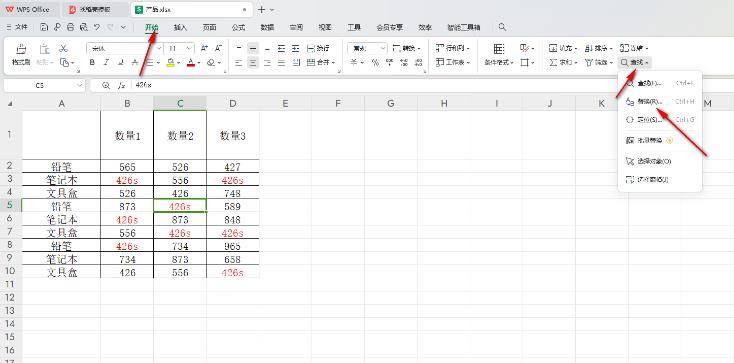
Task: Open the font color dropdown arrow
Action: [x=199, y=63]
